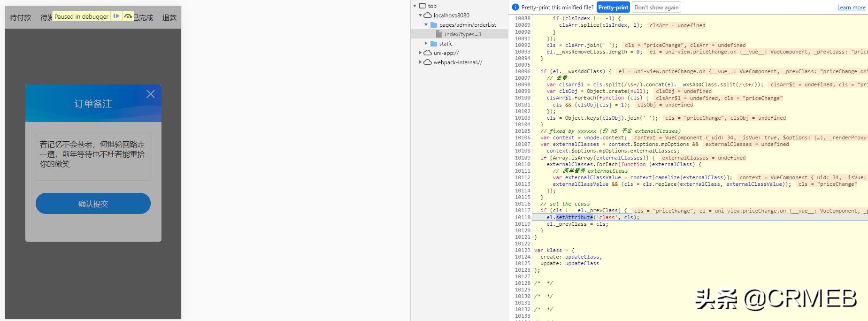
Task: Click the localhost:8080 cloud icon
Action: click(428, 15)
